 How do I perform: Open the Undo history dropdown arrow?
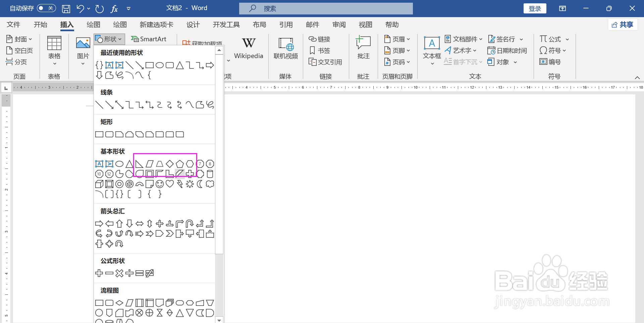89,8
